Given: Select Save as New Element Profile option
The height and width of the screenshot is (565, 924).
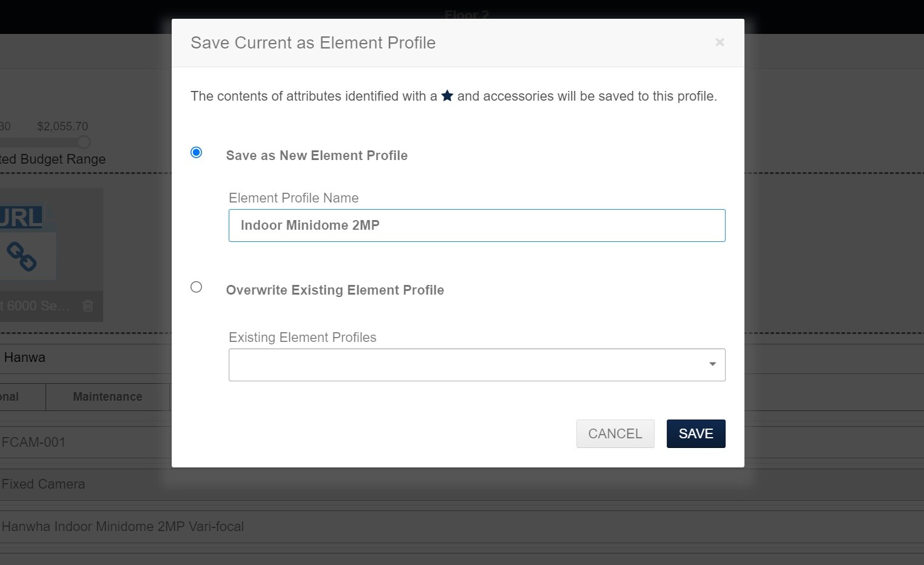Looking at the screenshot, I should 195,152.
